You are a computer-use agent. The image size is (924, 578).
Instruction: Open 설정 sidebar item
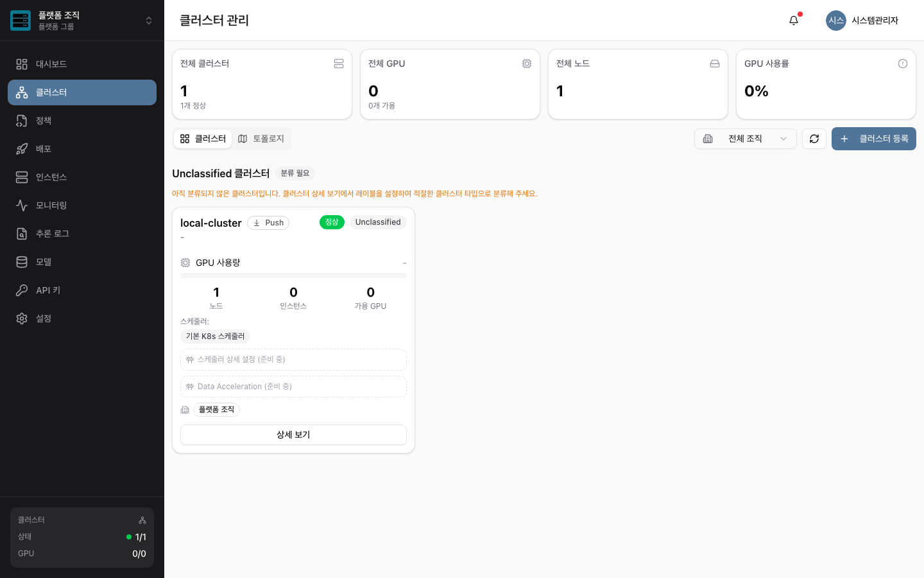click(82, 319)
